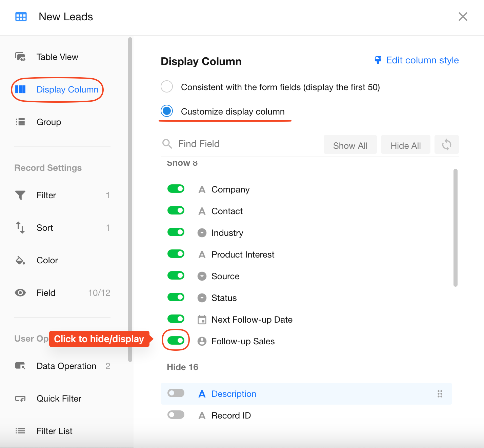Viewport: 484px width, 448px height.
Task: Open Quick Filter in the sidebar
Action: [x=59, y=399]
